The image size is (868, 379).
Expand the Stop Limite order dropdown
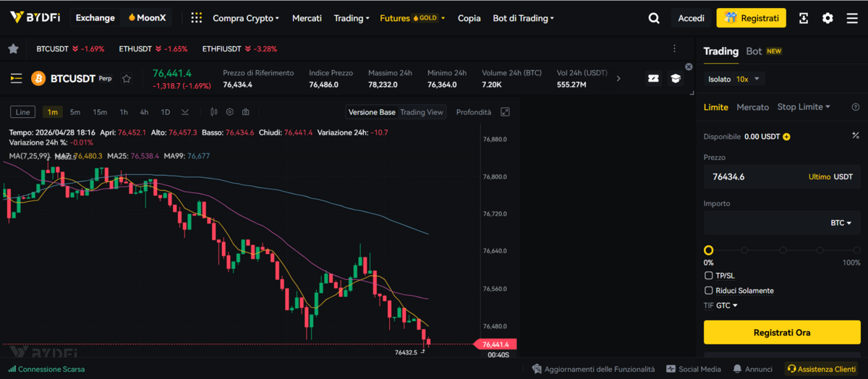coord(804,107)
